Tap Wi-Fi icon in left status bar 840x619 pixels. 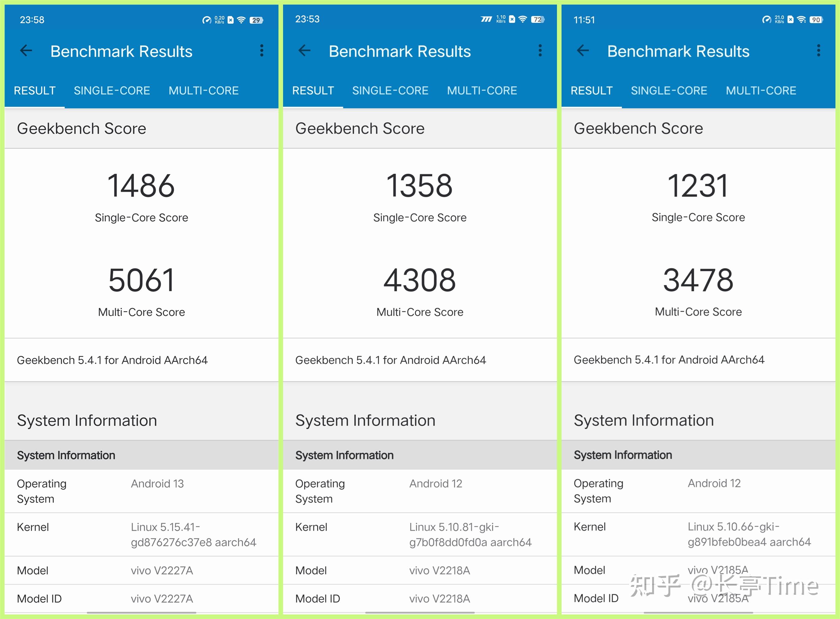coord(241,20)
